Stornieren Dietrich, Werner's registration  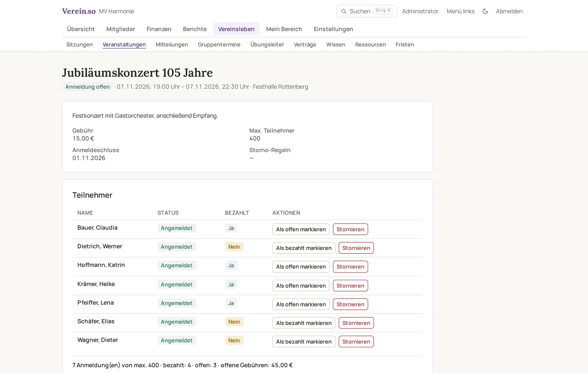pyautogui.click(x=356, y=248)
